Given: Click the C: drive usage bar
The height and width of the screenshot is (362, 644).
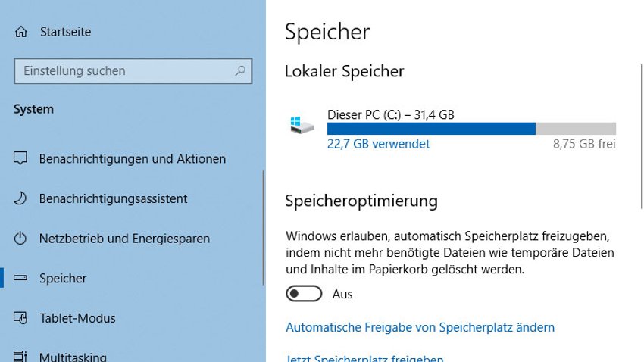Looking at the screenshot, I should (x=471, y=129).
